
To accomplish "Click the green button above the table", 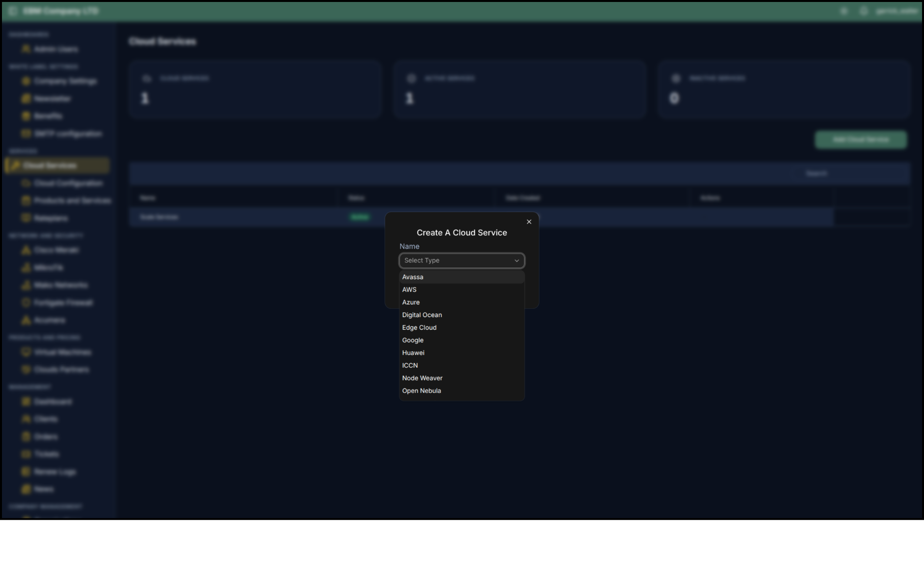I will click(x=861, y=140).
